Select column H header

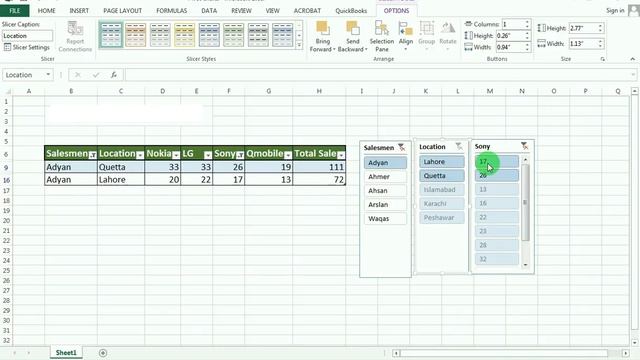319,91
